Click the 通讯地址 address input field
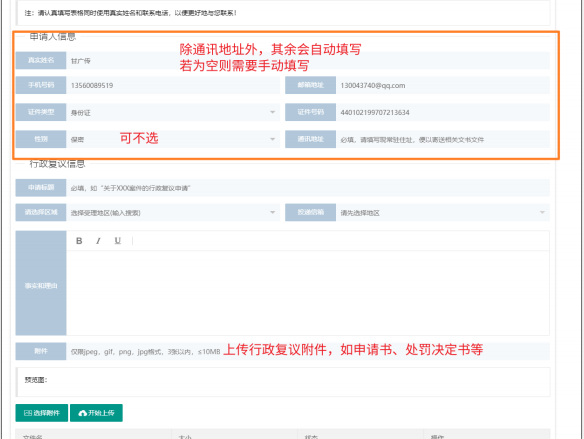The image size is (584, 439). click(x=443, y=139)
